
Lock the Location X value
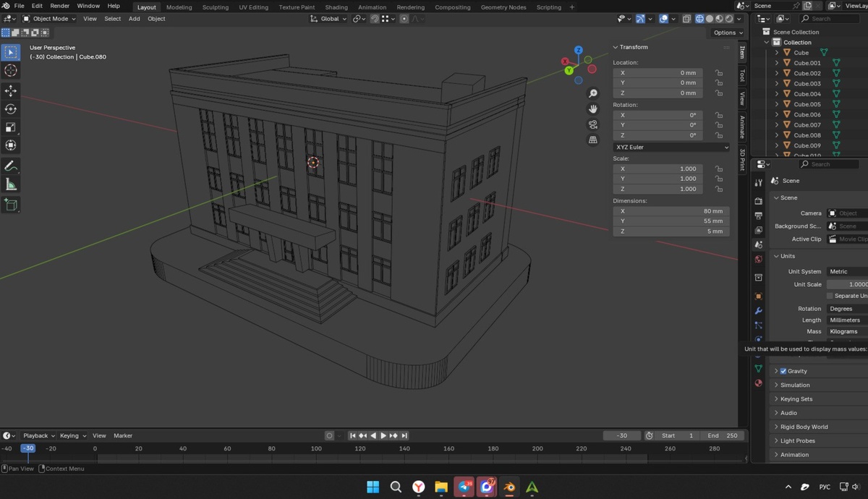[719, 73]
